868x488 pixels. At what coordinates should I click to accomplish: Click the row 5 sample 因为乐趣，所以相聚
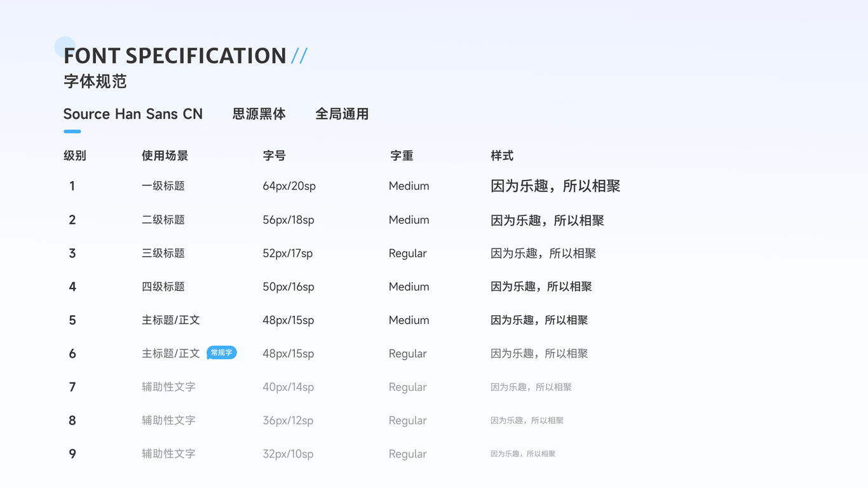point(539,320)
